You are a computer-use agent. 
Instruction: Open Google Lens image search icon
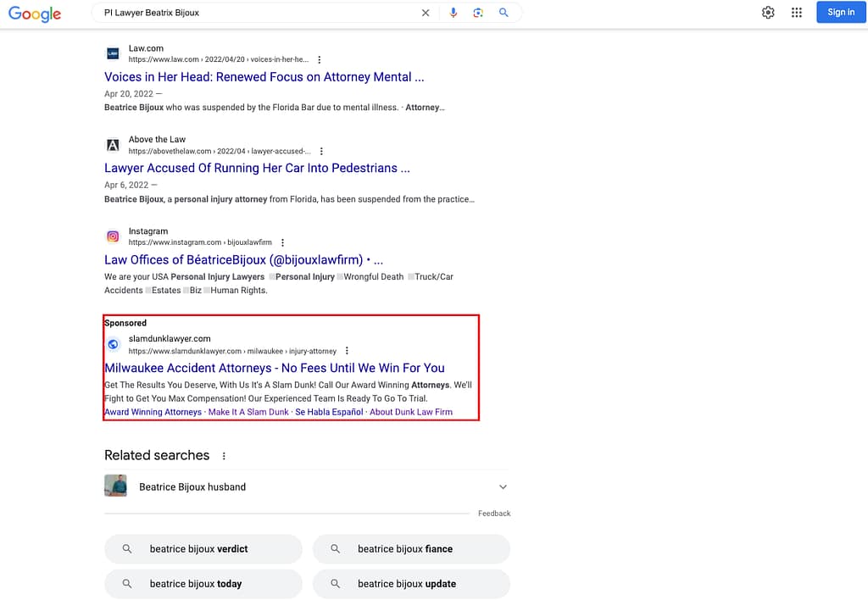pos(478,13)
